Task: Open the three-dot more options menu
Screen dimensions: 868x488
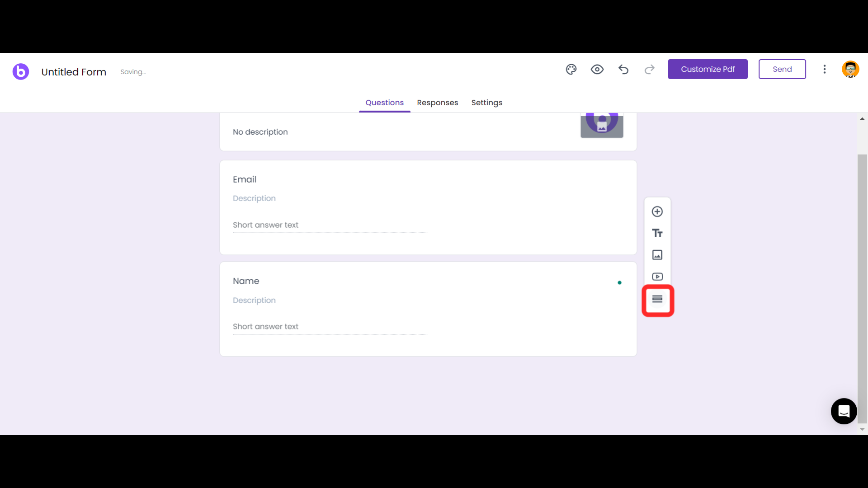Action: click(x=825, y=69)
